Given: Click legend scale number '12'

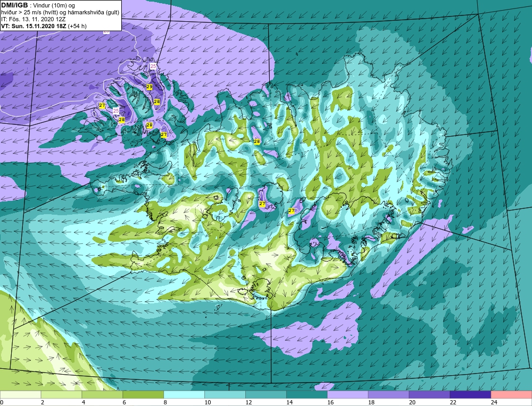Looking at the screenshot, I should (248, 402).
